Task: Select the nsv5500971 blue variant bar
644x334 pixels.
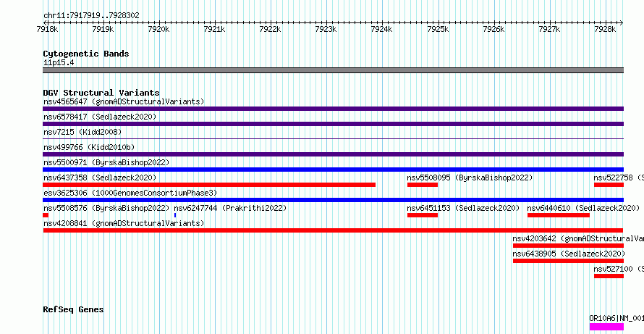Action: tap(333, 170)
